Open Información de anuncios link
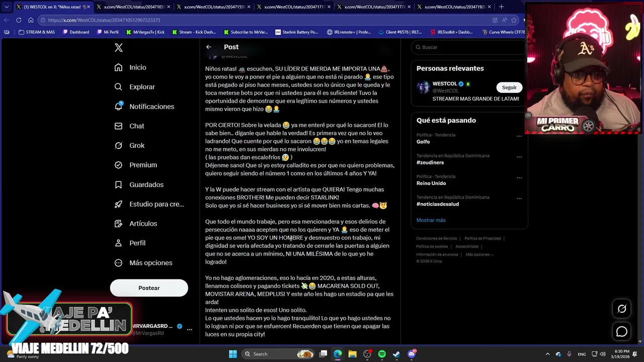This screenshot has width=644, height=362. [437, 254]
